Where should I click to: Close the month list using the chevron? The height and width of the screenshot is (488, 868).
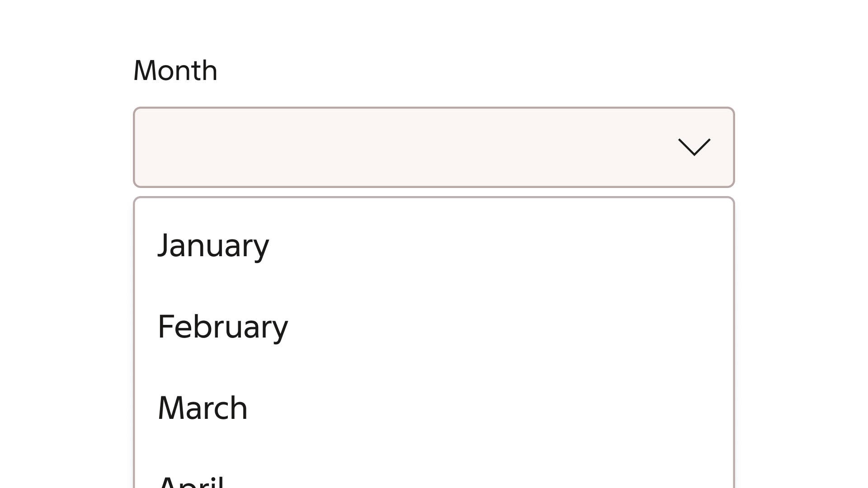click(x=694, y=147)
